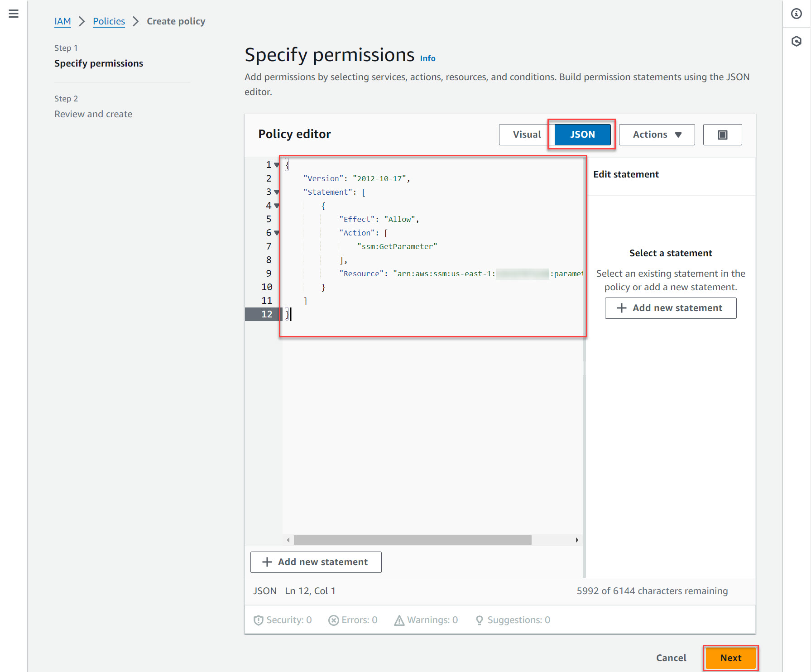Open the Actions dropdown
Image resolution: width=811 pixels, height=672 pixels.
coord(656,134)
